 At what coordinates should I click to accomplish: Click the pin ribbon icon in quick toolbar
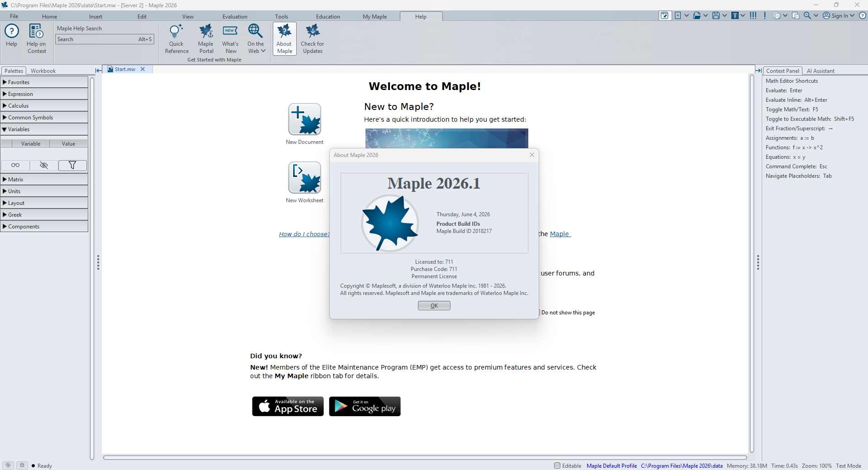click(x=664, y=16)
